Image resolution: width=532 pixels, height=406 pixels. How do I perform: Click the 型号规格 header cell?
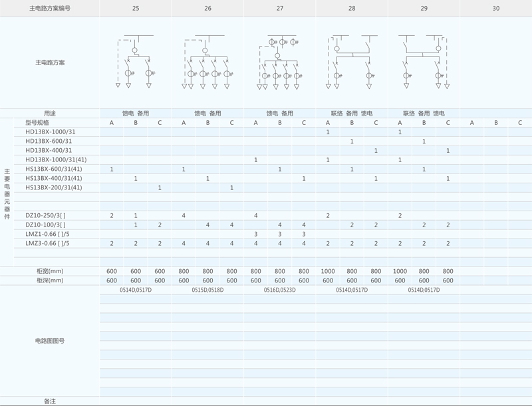pos(37,123)
